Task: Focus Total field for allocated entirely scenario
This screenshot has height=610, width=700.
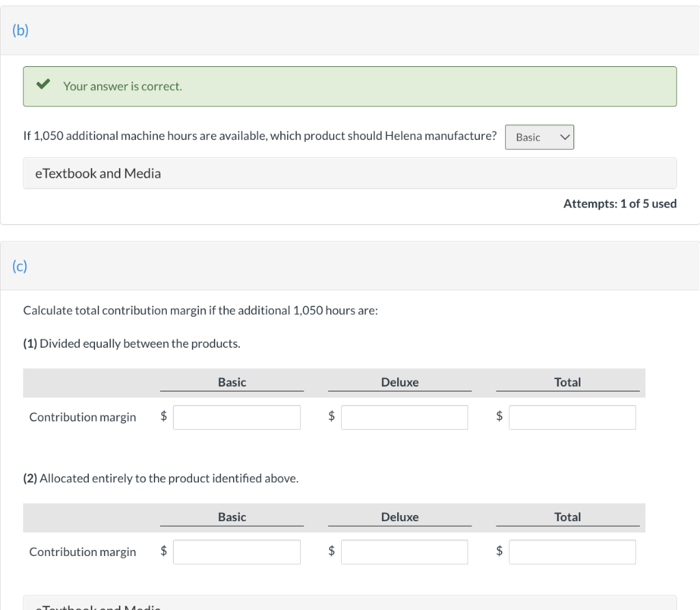Action: click(x=572, y=552)
